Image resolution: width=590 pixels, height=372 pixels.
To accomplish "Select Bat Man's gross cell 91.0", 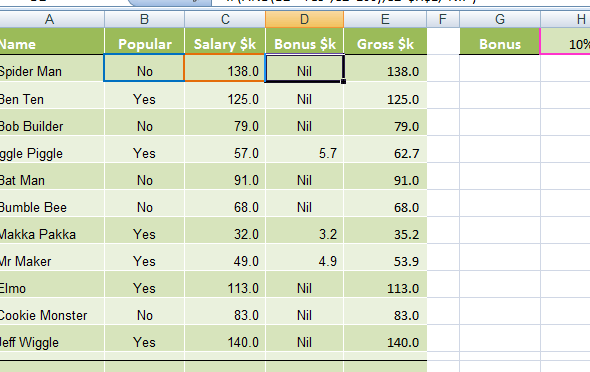I will (385, 177).
